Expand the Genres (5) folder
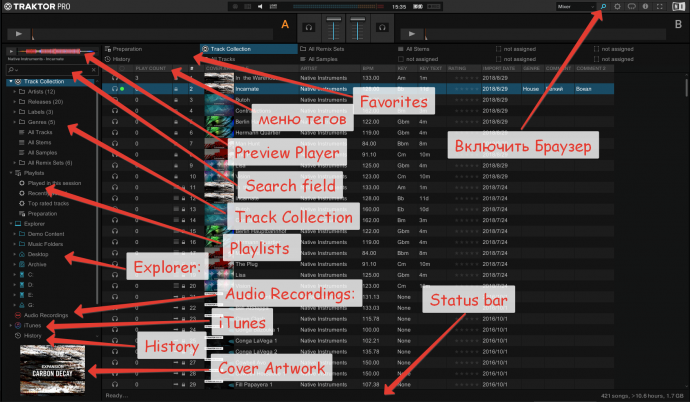This screenshot has width=690, height=402. 15,122
